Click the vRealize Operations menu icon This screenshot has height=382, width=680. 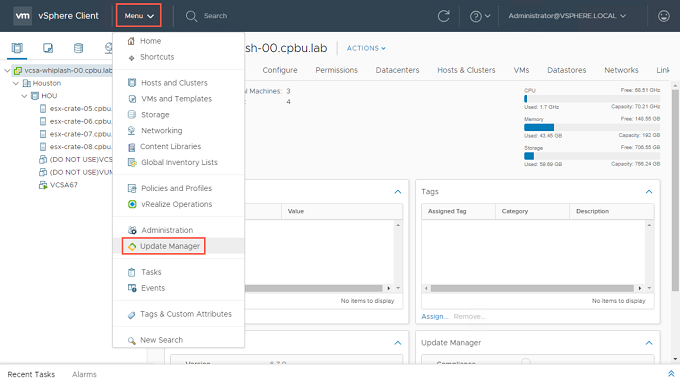pos(132,204)
